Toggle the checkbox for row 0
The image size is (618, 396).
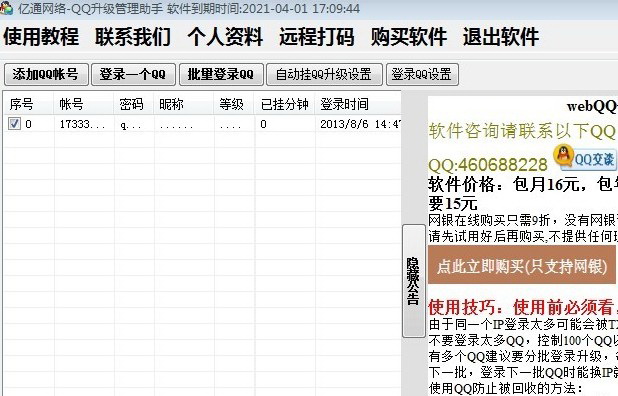coord(14,124)
